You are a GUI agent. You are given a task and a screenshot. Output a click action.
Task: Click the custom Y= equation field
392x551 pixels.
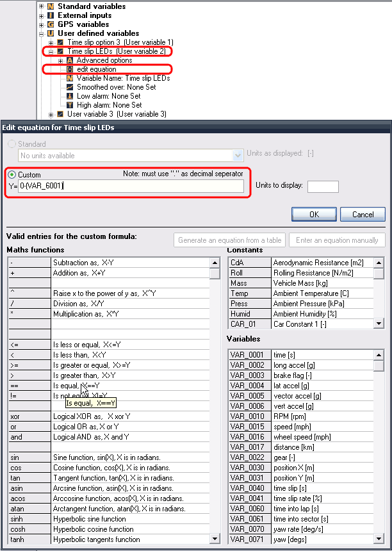131,186
